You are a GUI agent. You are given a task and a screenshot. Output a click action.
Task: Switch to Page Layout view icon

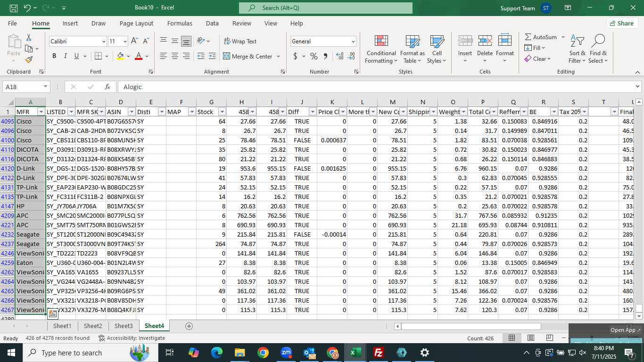pos(531,338)
